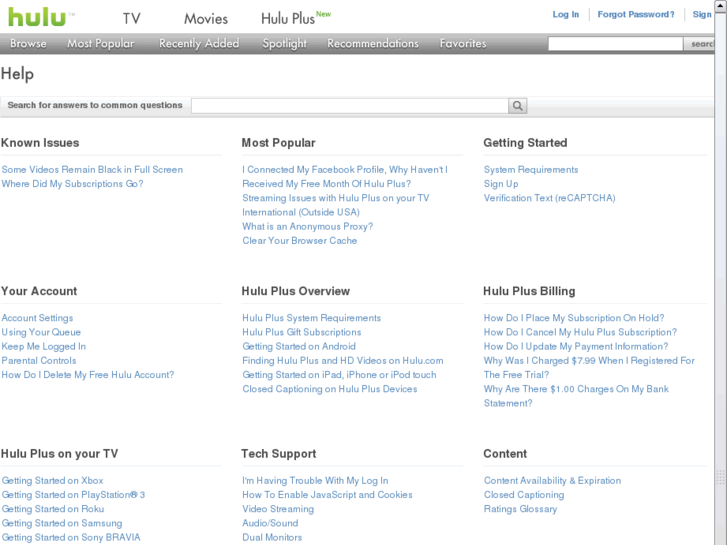The image size is (727, 545).
Task: Click the top search button
Action: [699, 44]
